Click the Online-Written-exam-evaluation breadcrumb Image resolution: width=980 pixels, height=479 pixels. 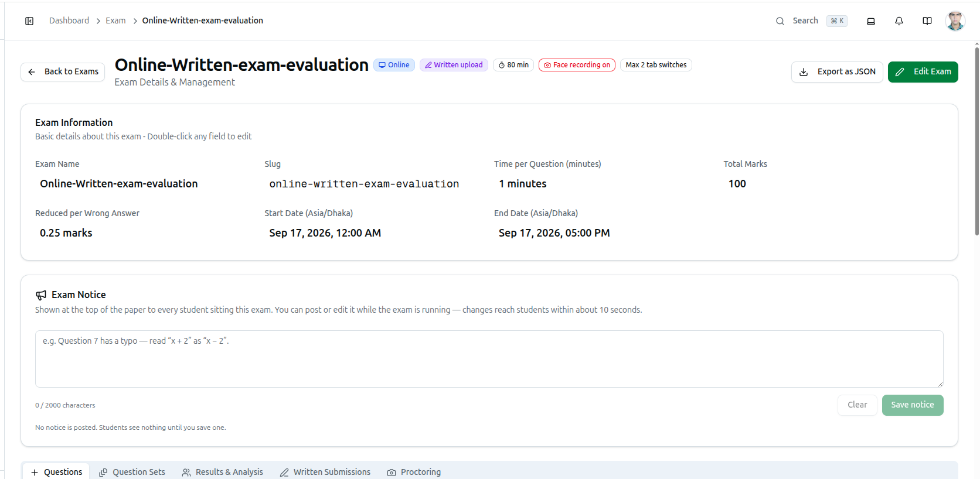pyautogui.click(x=203, y=20)
